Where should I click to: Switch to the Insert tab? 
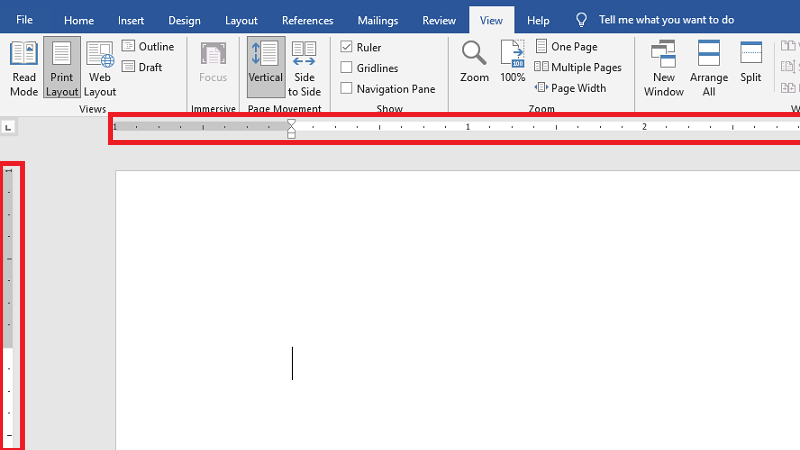pyautogui.click(x=131, y=20)
